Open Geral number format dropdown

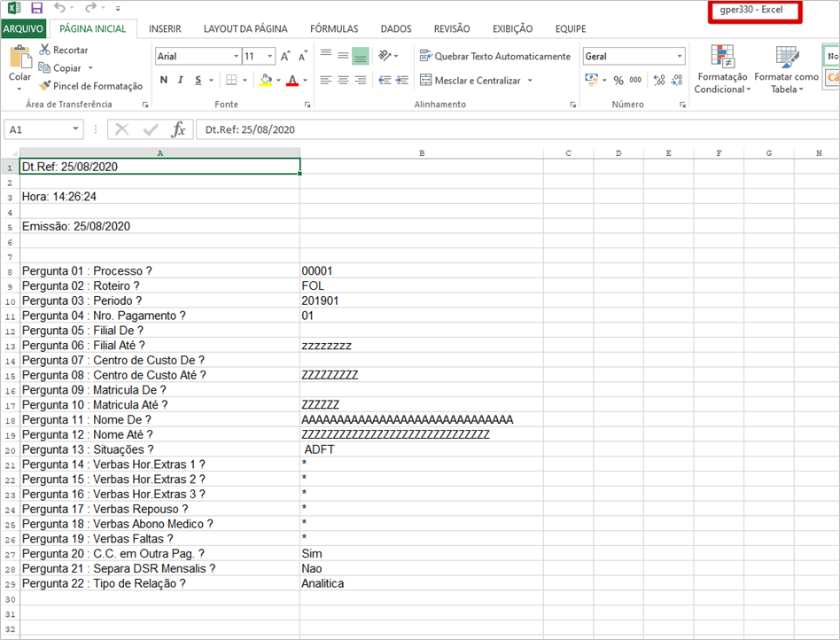(680, 56)
